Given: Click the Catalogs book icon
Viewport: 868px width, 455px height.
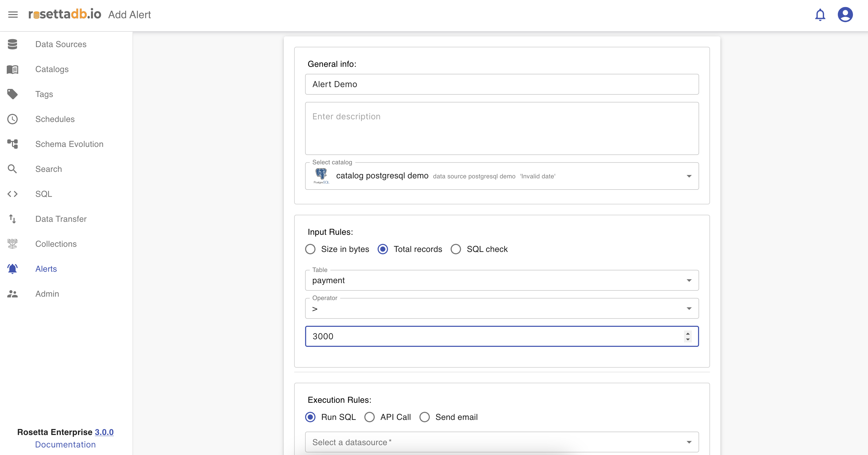Looking at the screenshot, I should [12, 69].
